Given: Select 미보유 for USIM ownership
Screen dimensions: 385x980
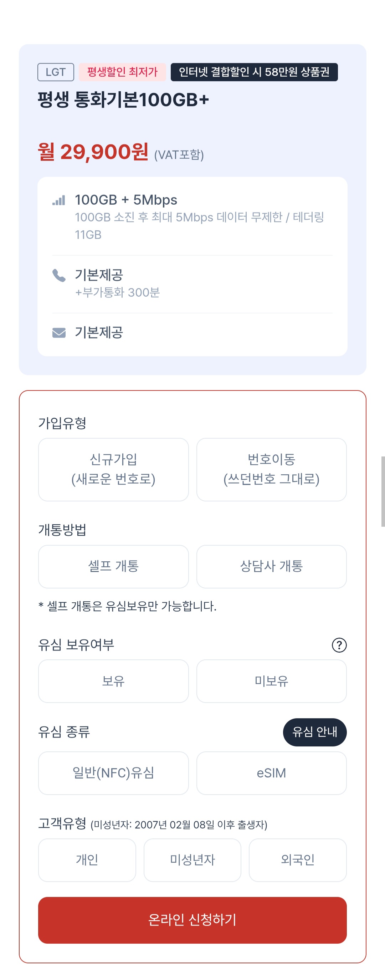Looking at the screenshot, I should tap(271, 680).
